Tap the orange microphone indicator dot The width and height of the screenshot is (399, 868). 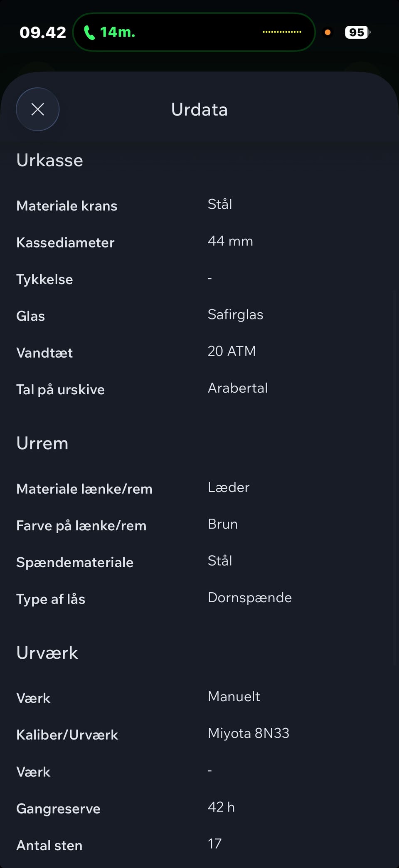(x=328, y=32)
